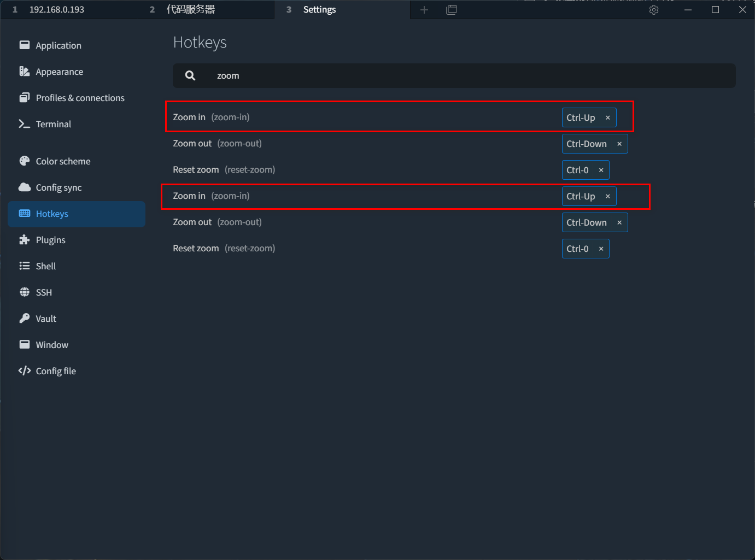Switch to the 代码服务器 tab
Image resolution: width=755 pixels, height=560 pixels.
click(x=191, y=9)
